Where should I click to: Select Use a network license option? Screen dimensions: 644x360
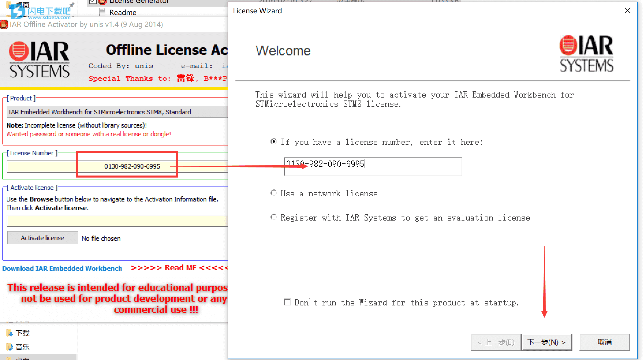pos(273,193)
